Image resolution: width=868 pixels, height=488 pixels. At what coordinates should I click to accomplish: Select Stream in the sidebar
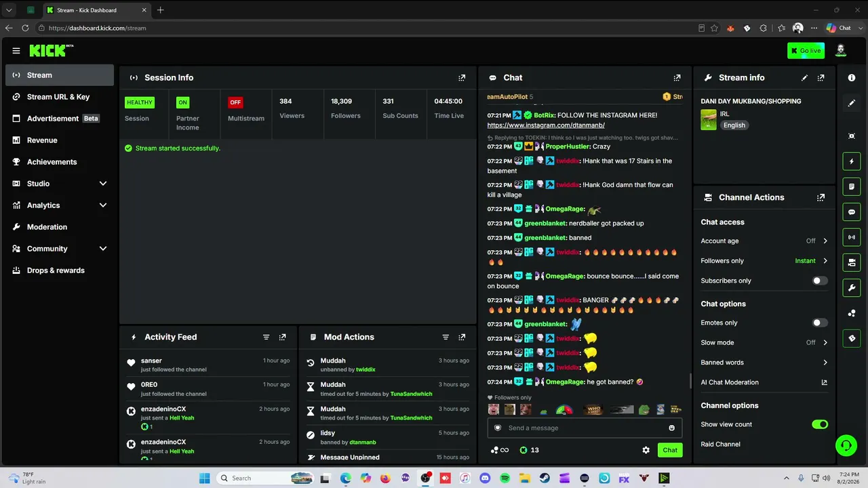coord(60,75)
